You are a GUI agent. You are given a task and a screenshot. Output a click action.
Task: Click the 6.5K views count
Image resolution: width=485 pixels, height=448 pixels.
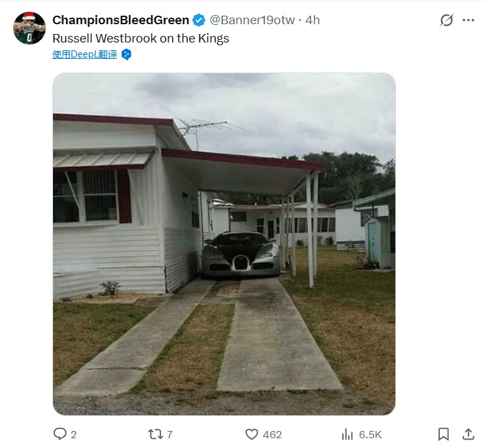click(x=370, y=435)
